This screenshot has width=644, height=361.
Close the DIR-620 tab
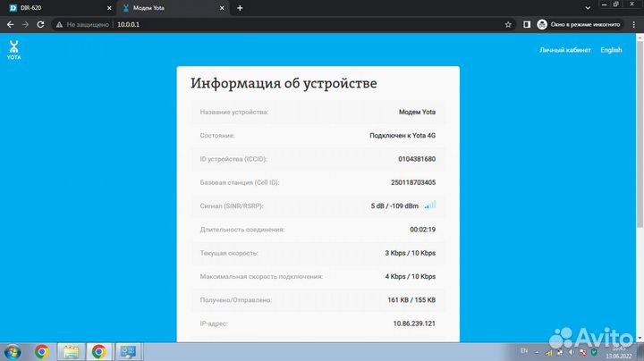click(109, 8)
